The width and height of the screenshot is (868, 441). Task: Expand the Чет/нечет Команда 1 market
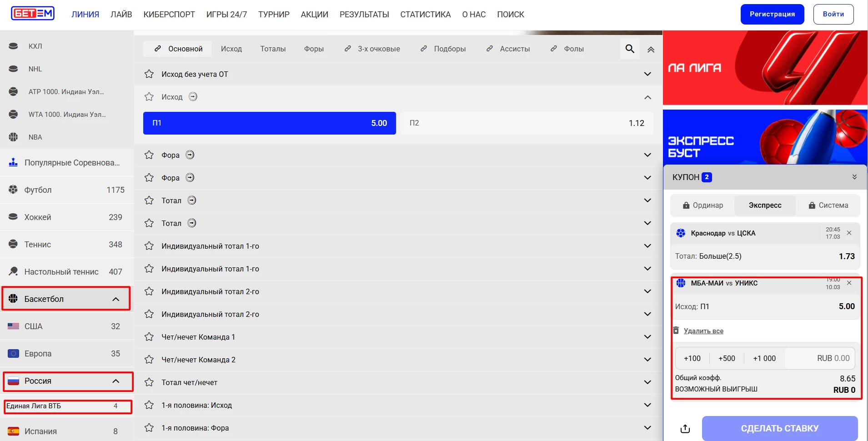(647, 337)
